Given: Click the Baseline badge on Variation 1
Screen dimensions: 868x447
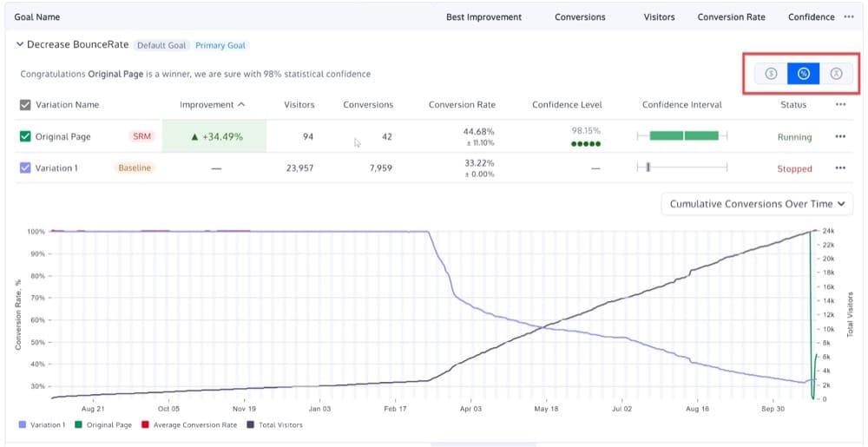Looking at the screenshot, I should [135, 168].
